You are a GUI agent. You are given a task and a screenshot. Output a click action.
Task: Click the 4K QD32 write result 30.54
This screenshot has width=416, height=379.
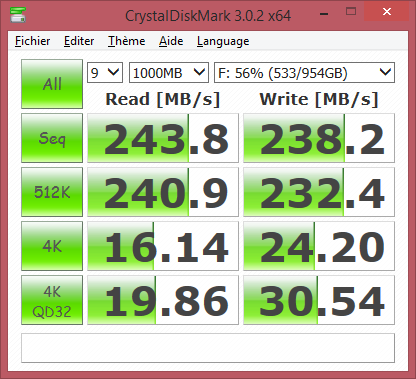[319, 300]
